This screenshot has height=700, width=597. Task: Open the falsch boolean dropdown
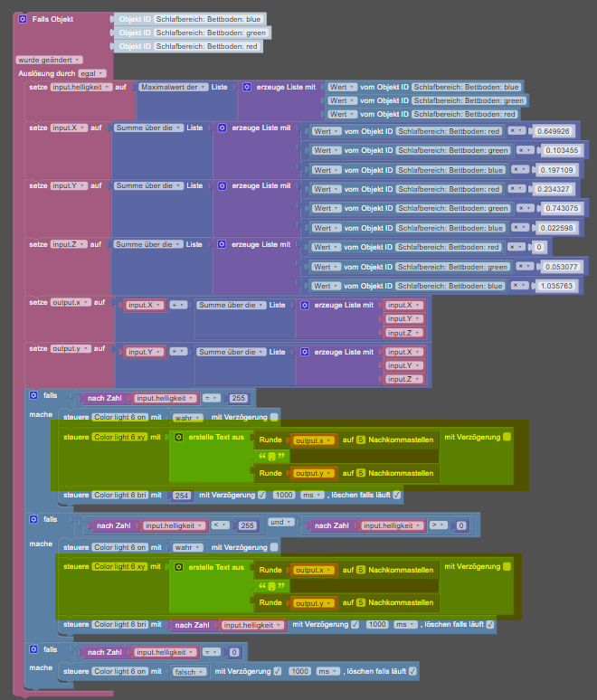[190, 672]
